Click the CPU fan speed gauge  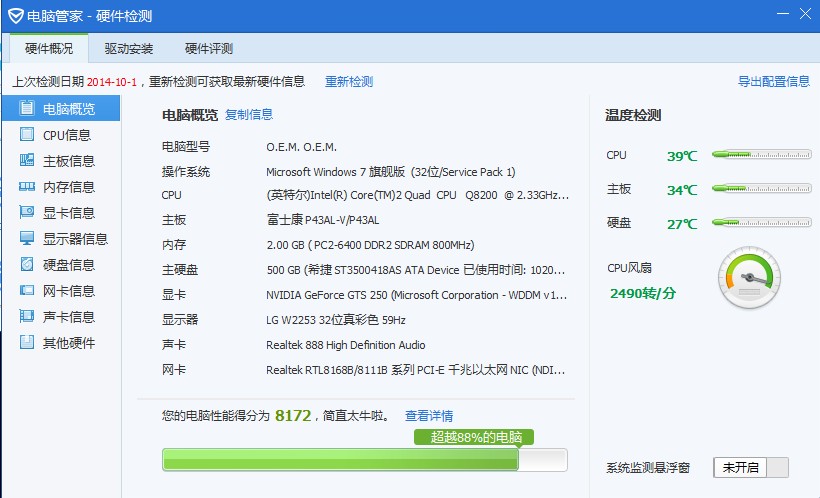pyautogui.click(x=749, y=278)
